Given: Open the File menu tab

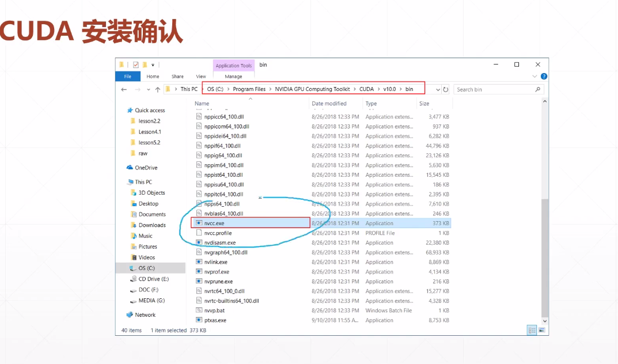Looking at the screenshot, I should (x=128, y=77).
